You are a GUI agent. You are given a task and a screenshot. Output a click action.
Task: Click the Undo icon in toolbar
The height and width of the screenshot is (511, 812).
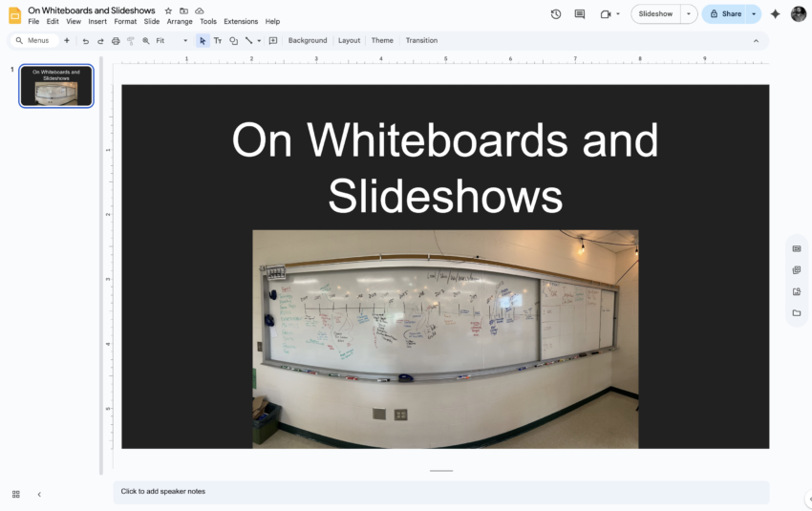coord(86,41)
